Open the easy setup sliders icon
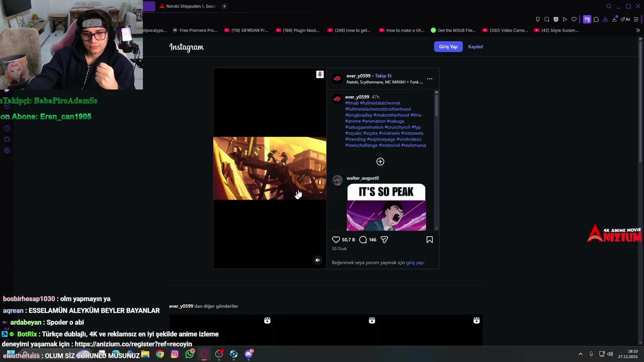Image resolution: width=644 pixels, height=362 pixels. tap(636, 19)
